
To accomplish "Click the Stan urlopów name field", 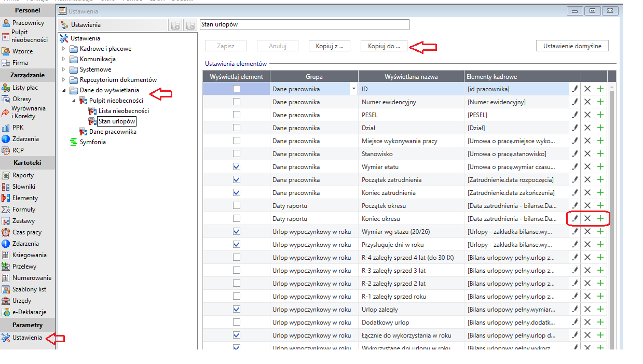I will coord(305,24).
